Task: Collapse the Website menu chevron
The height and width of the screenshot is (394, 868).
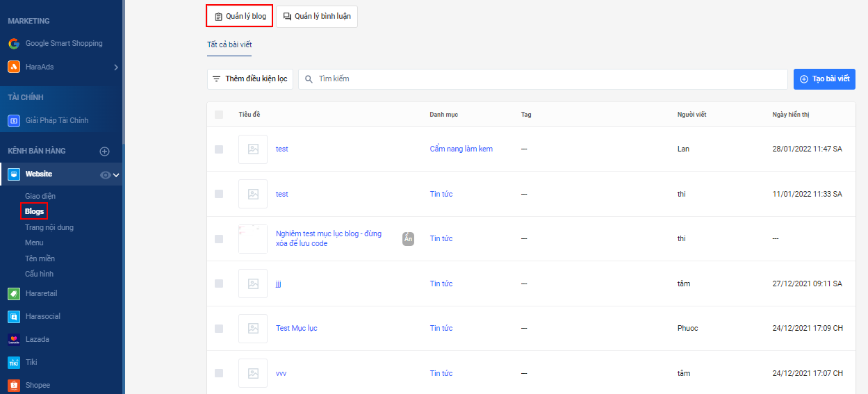Action: [x=116, y=174]
